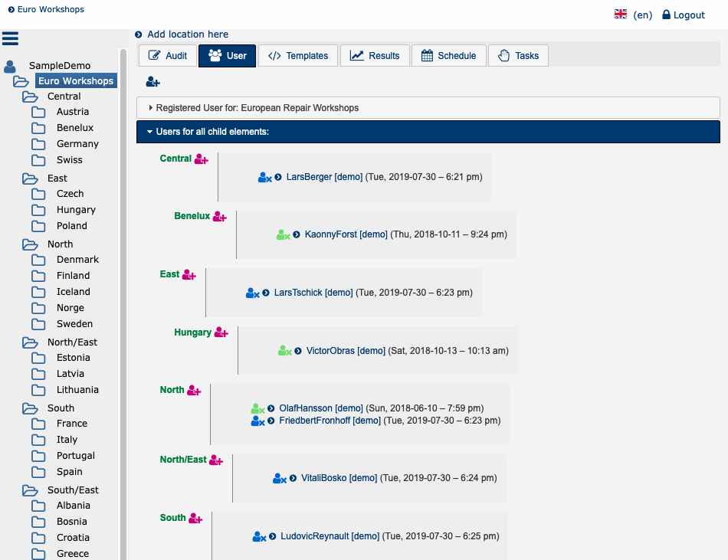Click the Logout link
The height and width of the screenshot is (560, 728).
pos(683,15)
